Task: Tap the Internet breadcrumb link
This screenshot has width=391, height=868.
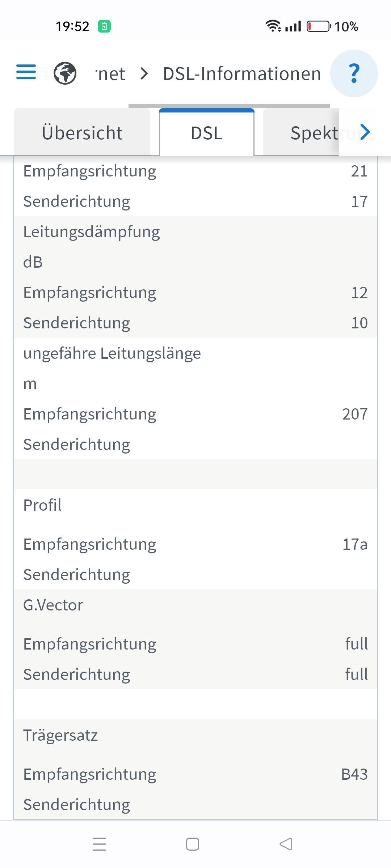Action: click(111, 74)
